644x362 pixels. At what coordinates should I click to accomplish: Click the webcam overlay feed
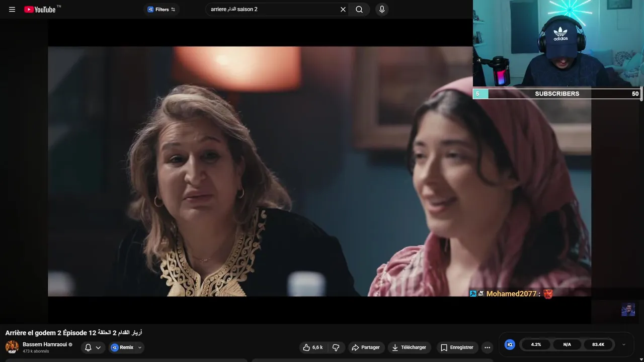point(558,44)
